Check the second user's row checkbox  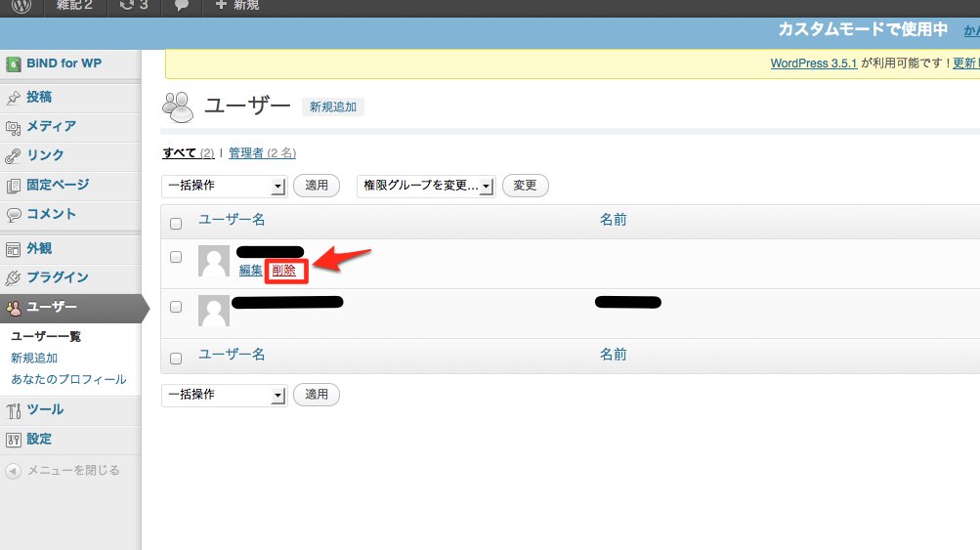[176, 306]
